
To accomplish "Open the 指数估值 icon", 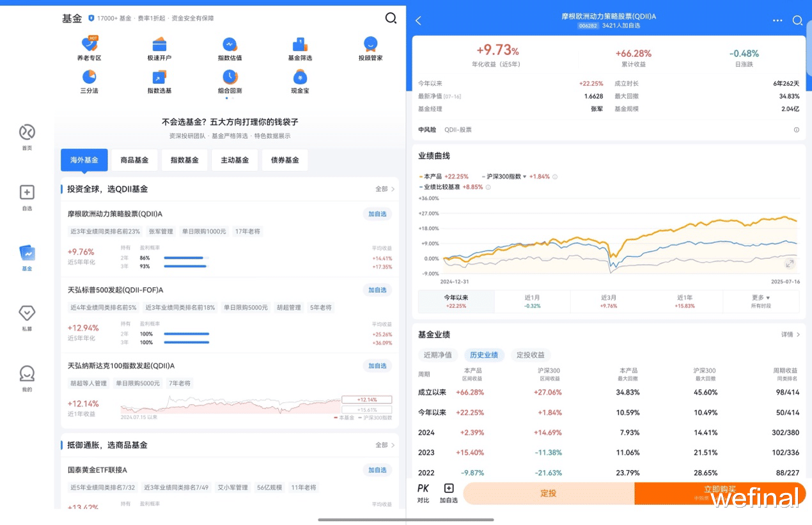I will point(230,48).
